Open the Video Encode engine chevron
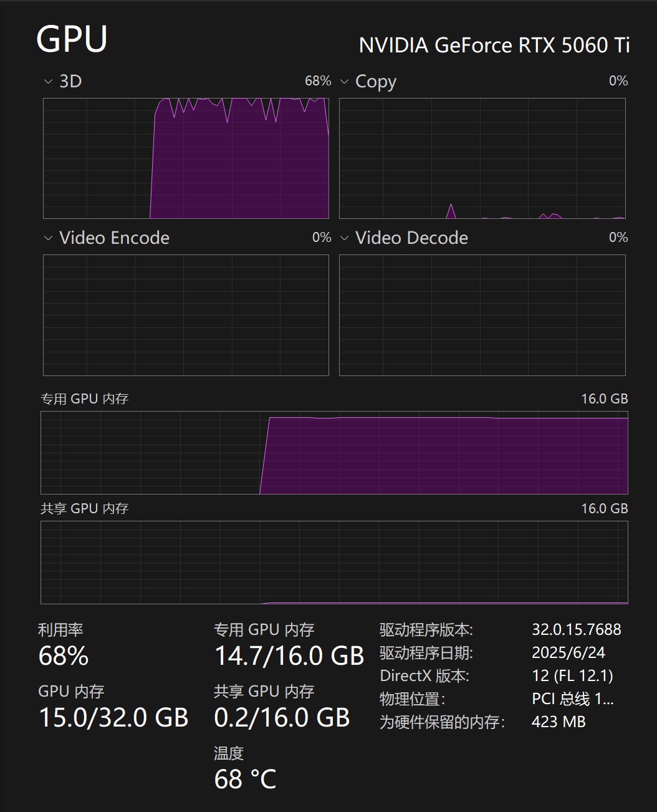The width and height of the screenshot is (657, 812). (48, 238)
